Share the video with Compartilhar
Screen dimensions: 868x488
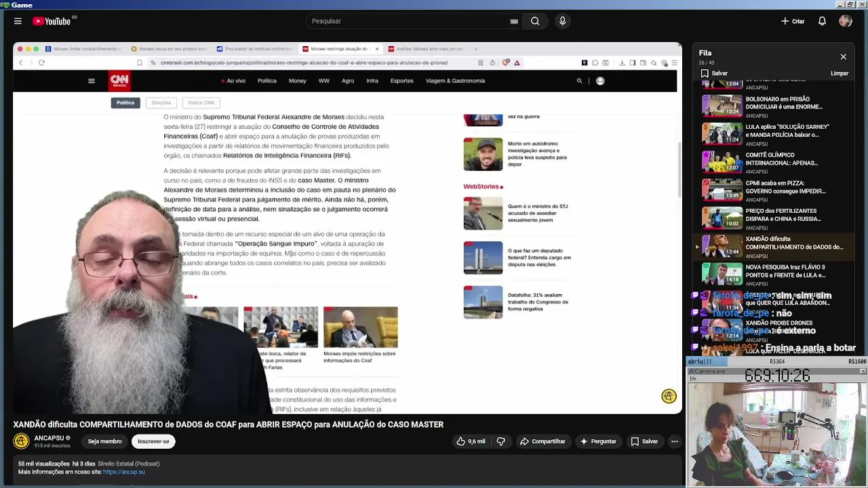click(542, 441)
